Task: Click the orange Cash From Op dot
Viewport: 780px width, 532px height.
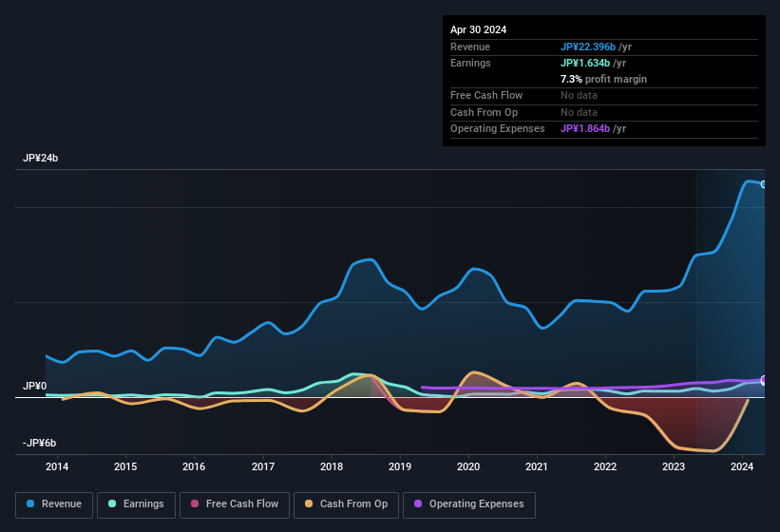Action: 309,504
